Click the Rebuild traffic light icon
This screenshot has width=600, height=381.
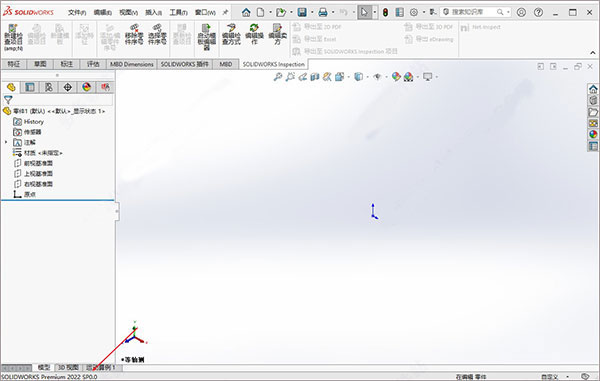pos(385,13)
